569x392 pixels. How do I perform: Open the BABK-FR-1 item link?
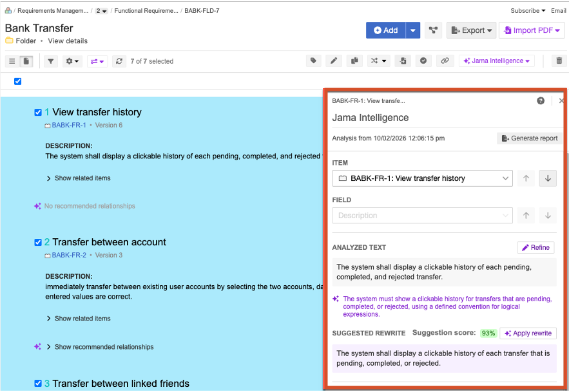[69, 125]
